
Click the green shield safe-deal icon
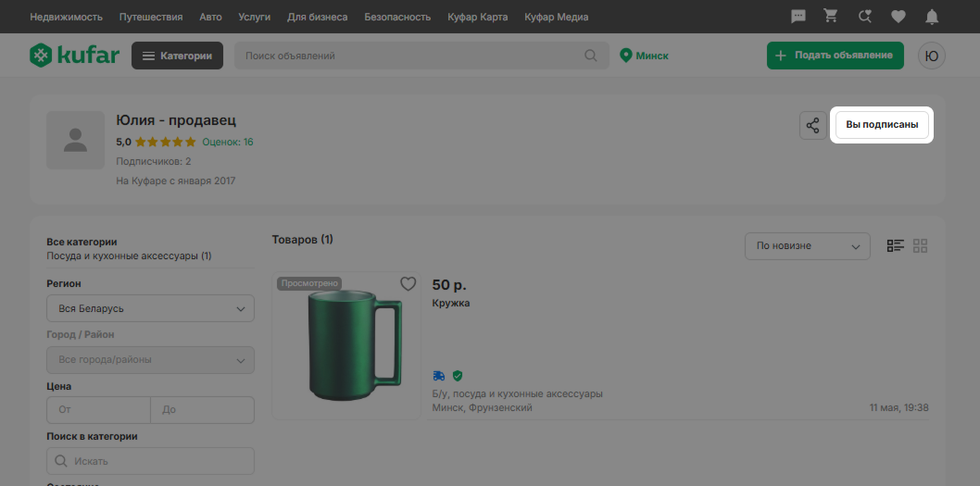click(x=458, y=376)
